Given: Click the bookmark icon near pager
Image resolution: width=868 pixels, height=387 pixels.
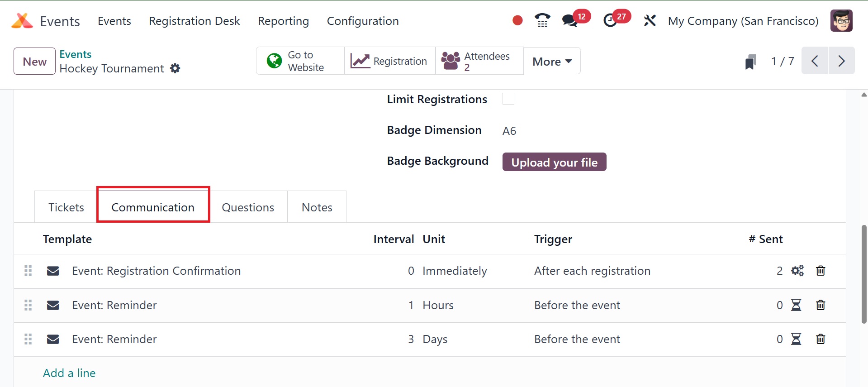Looking at the screenshot, I should [750, 62].
